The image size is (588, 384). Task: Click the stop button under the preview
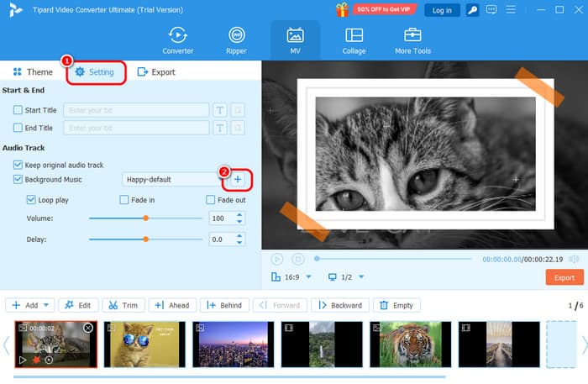click(x=297, y=260)
